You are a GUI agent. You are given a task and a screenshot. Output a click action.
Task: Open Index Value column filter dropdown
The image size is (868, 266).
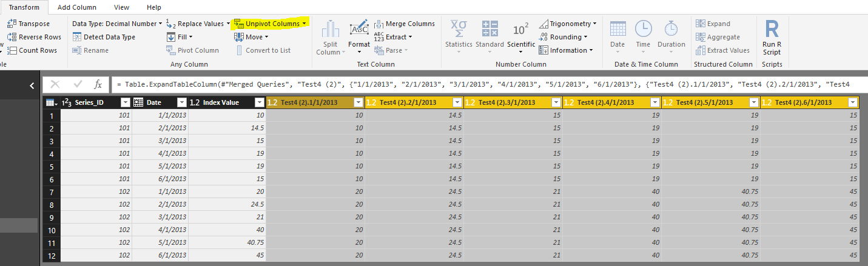(x=259, y=102)
